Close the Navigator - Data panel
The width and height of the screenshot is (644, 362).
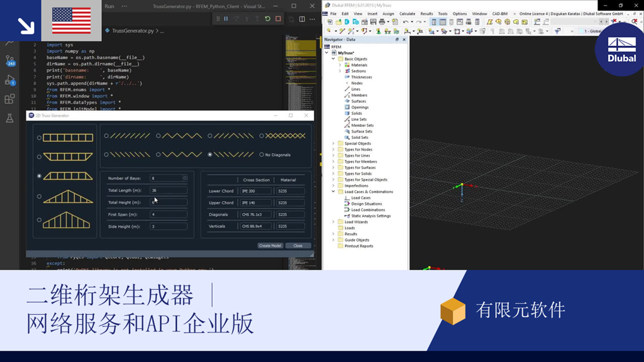404,40
